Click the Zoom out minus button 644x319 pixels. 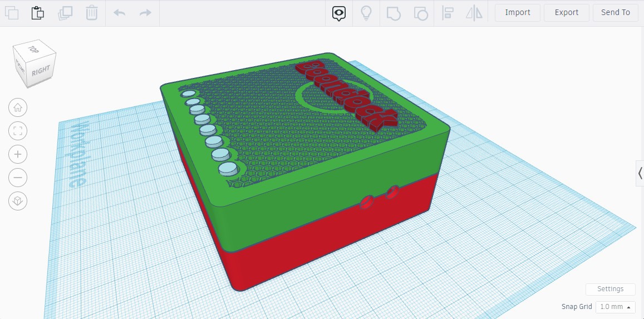click(x=18, y=178)
